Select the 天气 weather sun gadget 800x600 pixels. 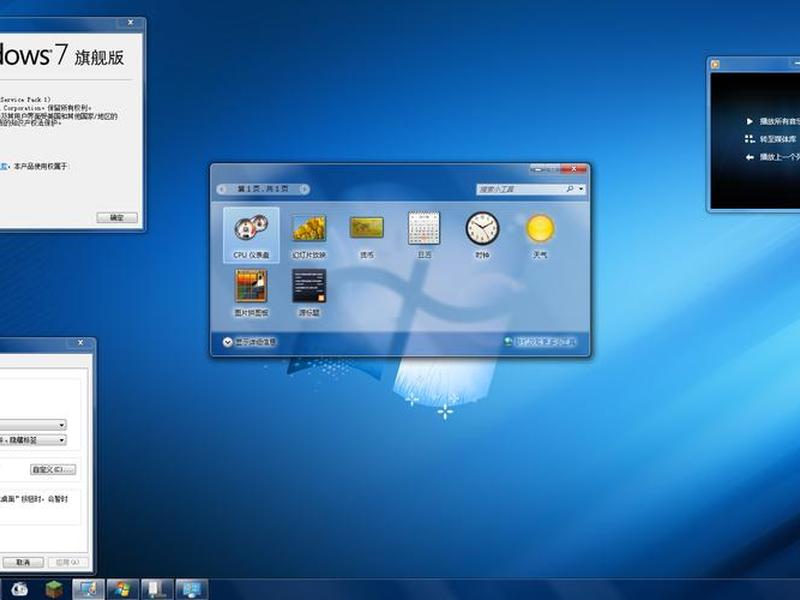pos(540,235)
